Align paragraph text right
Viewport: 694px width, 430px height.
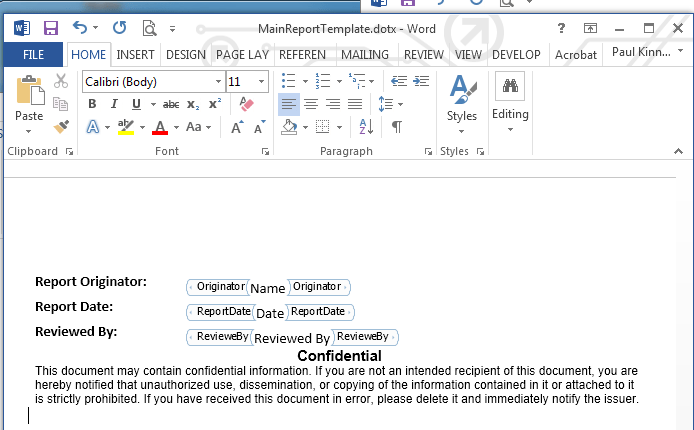333,104
